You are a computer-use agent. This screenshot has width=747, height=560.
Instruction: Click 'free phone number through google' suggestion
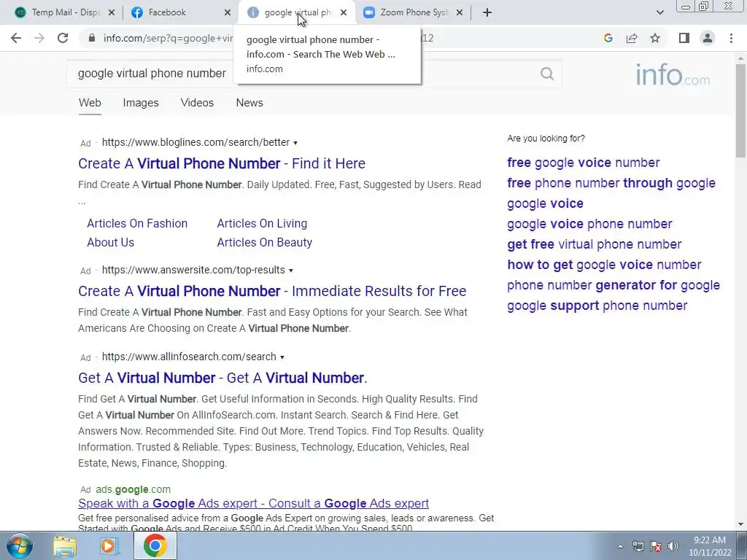611,183
